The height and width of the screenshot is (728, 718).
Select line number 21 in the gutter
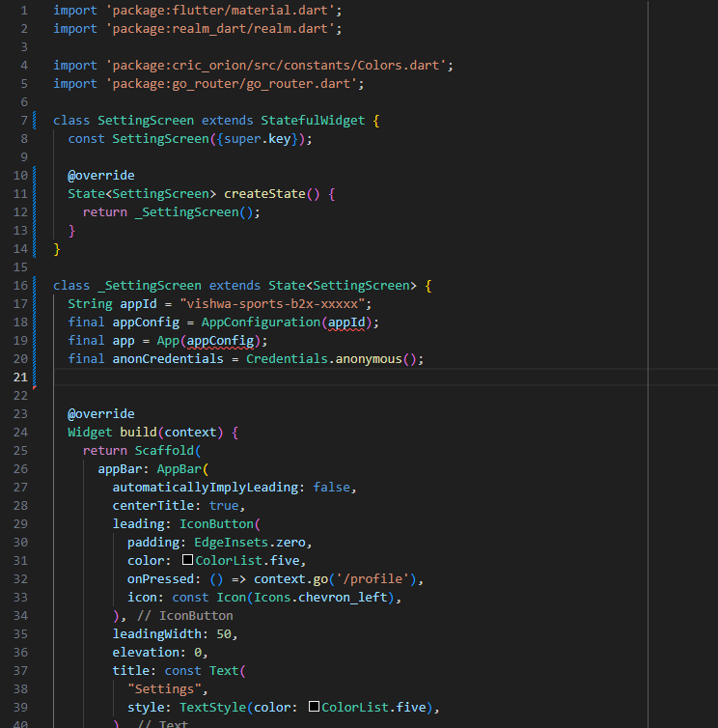click(x=21, y=377)
